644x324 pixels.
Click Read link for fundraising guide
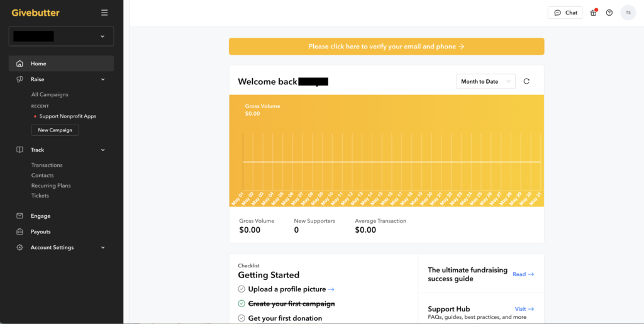[x=523, y=274]
